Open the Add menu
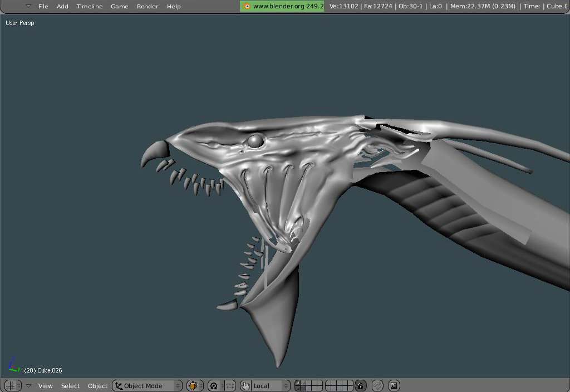The image size is (570, 392). click(x=62, y=6)
